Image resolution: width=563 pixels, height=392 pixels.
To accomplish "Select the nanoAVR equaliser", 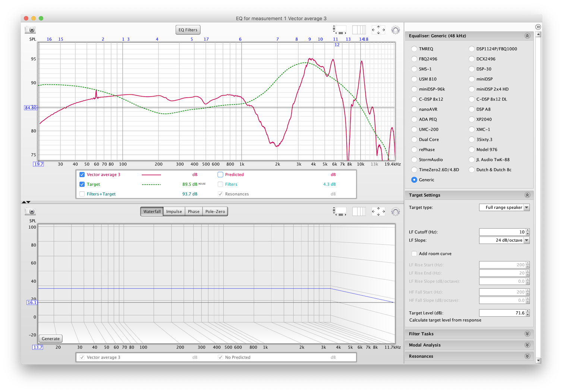I will pyautogui.click(x=414, y=109).
